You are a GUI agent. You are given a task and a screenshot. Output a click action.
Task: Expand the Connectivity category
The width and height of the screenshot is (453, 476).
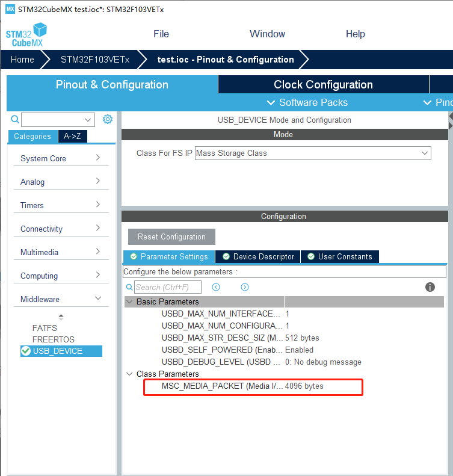click(x=61, y=229)
